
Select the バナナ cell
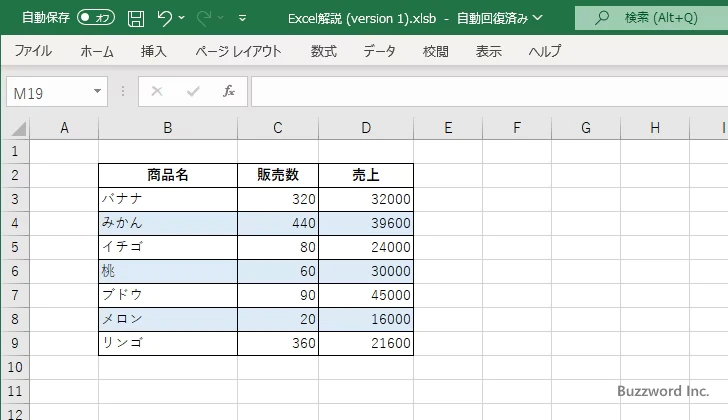click(x=168, y=200)
